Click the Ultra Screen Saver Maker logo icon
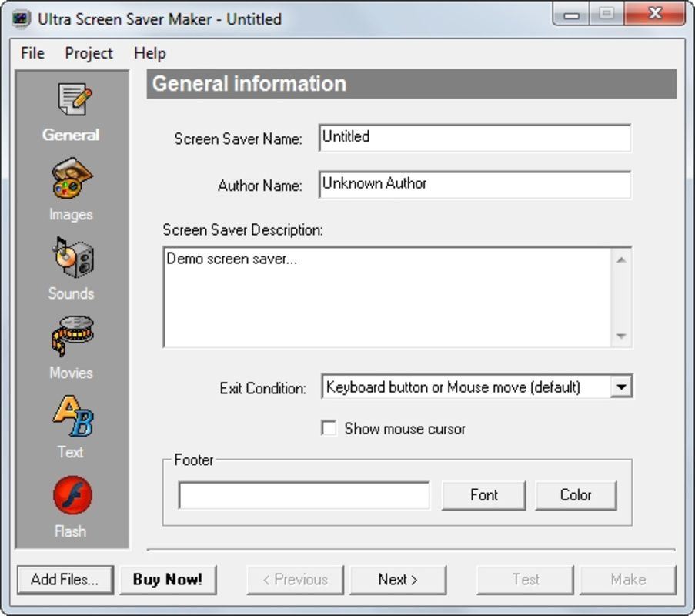The image size is (695, 616). [x=23, y=17]
